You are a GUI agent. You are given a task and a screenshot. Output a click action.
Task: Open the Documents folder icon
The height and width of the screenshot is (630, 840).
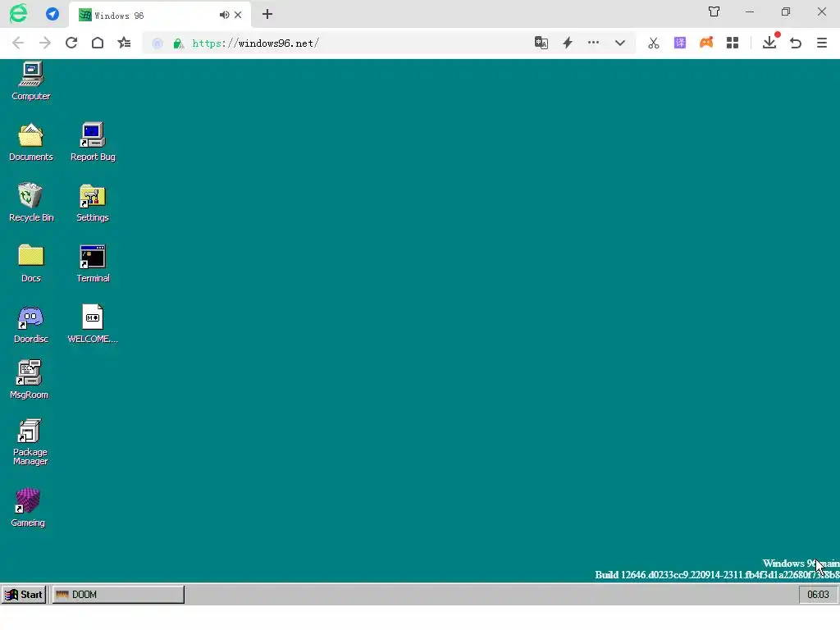pyautogui.click(x=31, y=142)
